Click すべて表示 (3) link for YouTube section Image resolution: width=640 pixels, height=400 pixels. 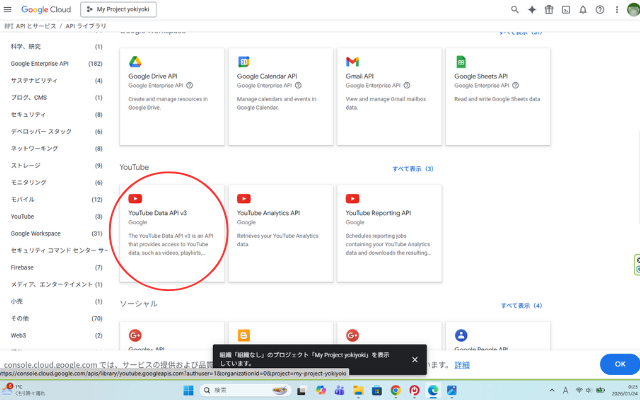[x=413, y=169]
